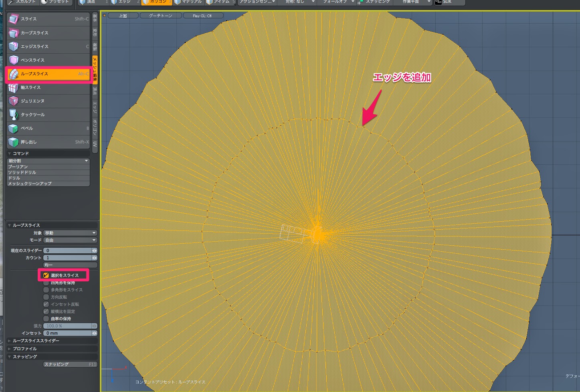Select the タックツール tool
This screenshot has width=580, height=392.
tap(49, 115)
